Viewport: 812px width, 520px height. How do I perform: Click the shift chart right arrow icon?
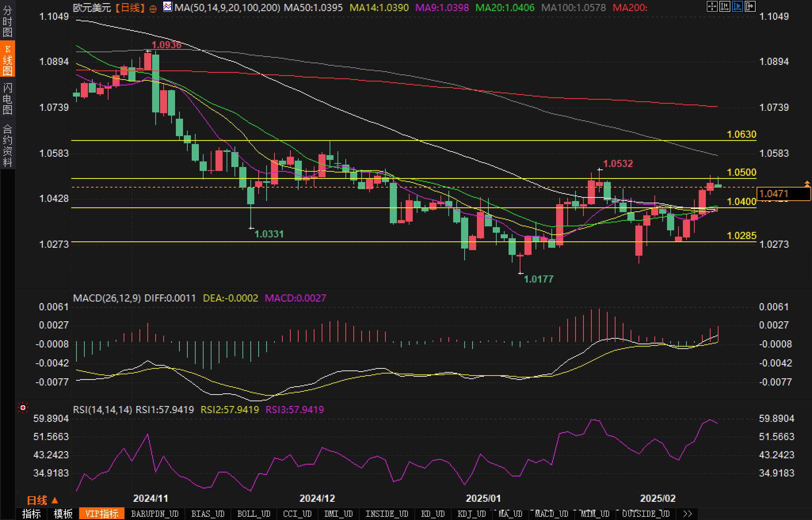click(x=750, y=6)
